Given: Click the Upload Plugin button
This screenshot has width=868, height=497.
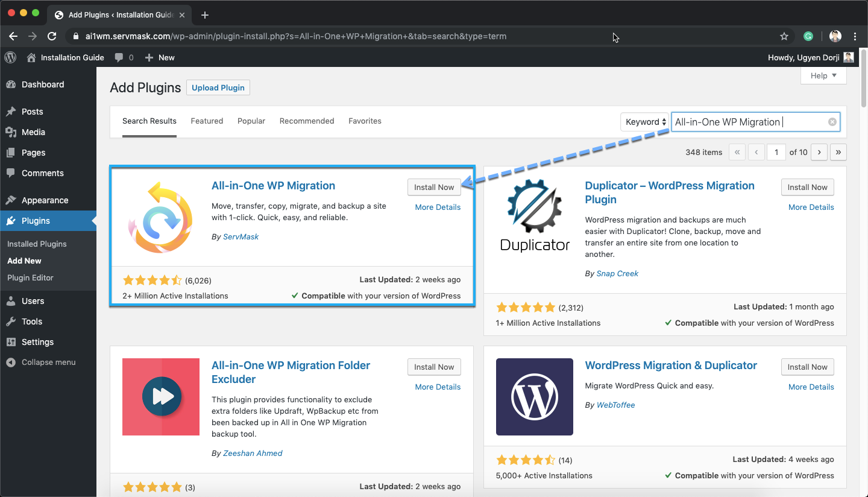Looking at the screenshot, I should click(218, 87).
